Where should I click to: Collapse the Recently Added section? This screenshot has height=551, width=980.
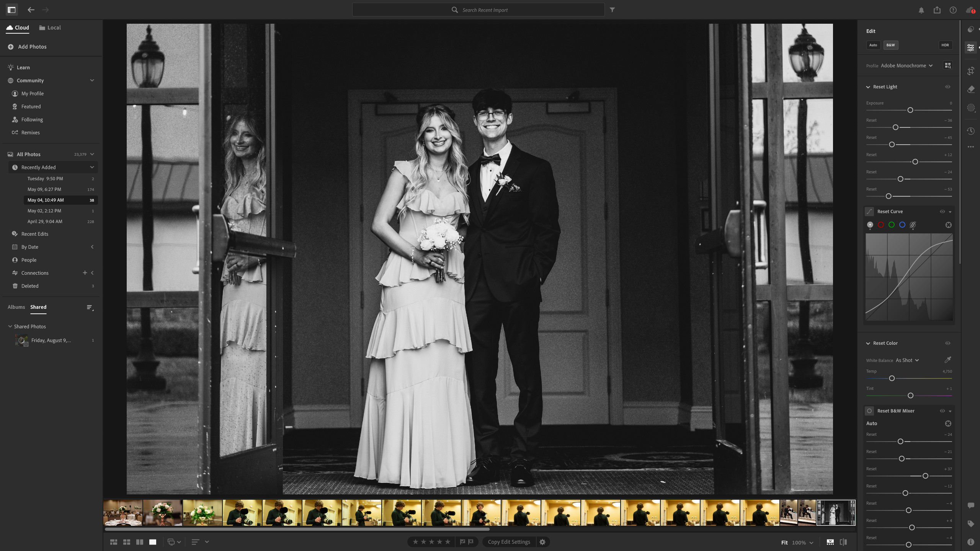[92, 167]
